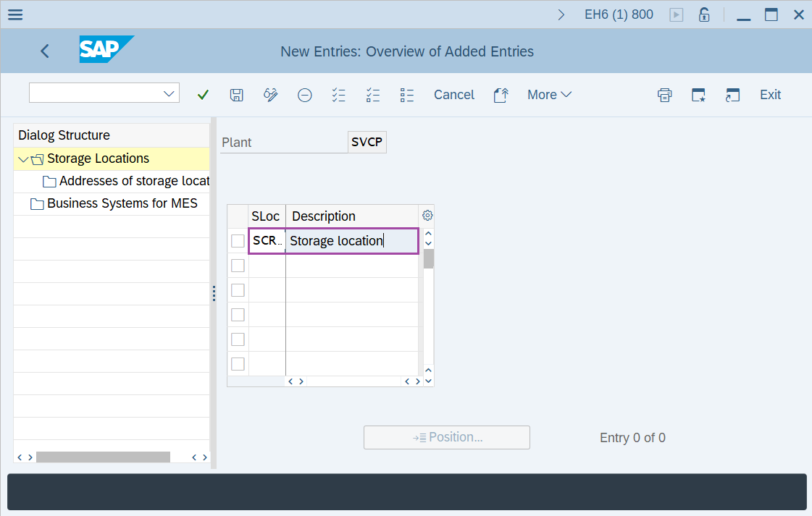The image size is (812, 516).
Task: Open table settings gear icon
Action: pos(427,216)
